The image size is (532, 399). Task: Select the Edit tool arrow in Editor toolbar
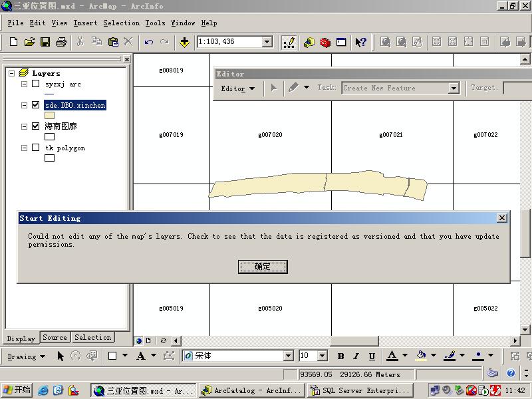pos(274,88)
